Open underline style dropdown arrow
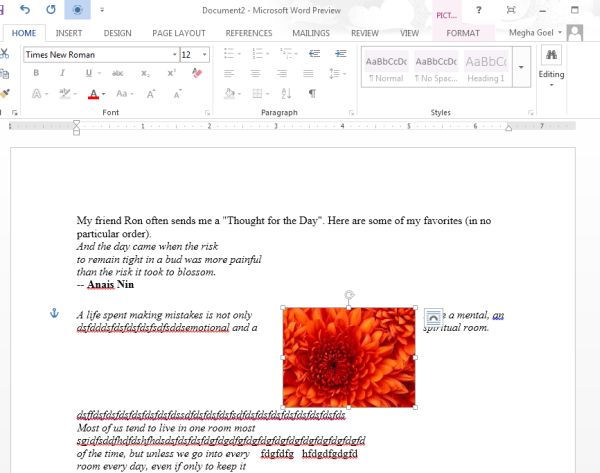Viewport: 600px width, 473px height. (99, 73)
